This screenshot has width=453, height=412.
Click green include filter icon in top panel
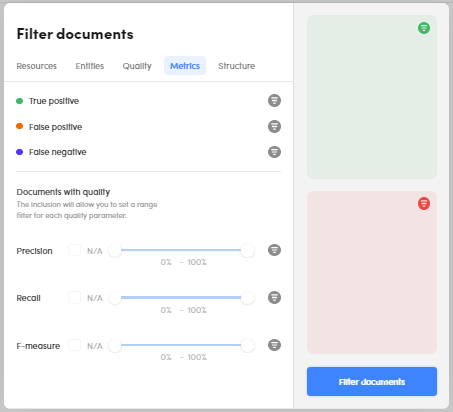424,28
